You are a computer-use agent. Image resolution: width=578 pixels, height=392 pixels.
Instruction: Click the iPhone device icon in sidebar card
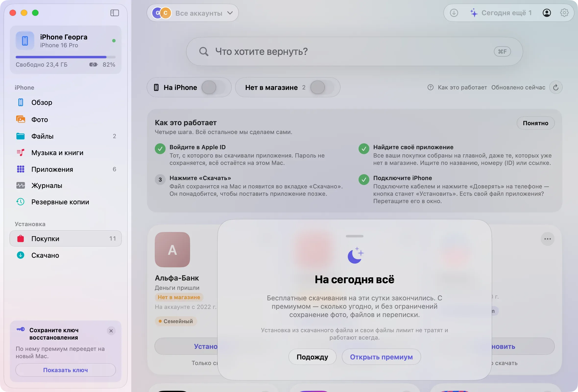click(25, 41)
